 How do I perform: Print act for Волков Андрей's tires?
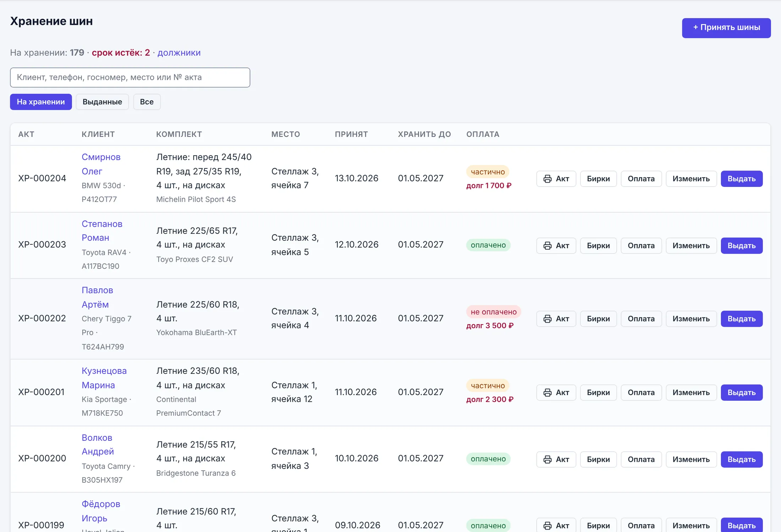556,459
